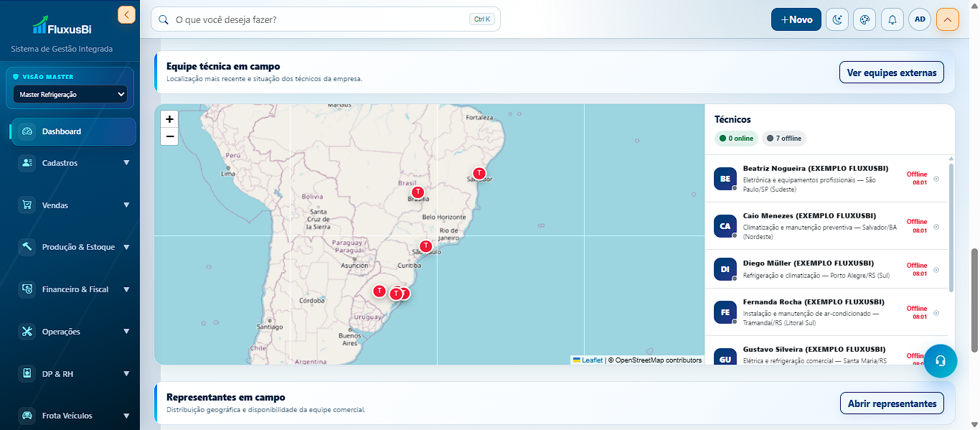Viewport: 980px width, 430px height.
Task: Expand the Operações submenu arrow
Action: click(126, 332)
